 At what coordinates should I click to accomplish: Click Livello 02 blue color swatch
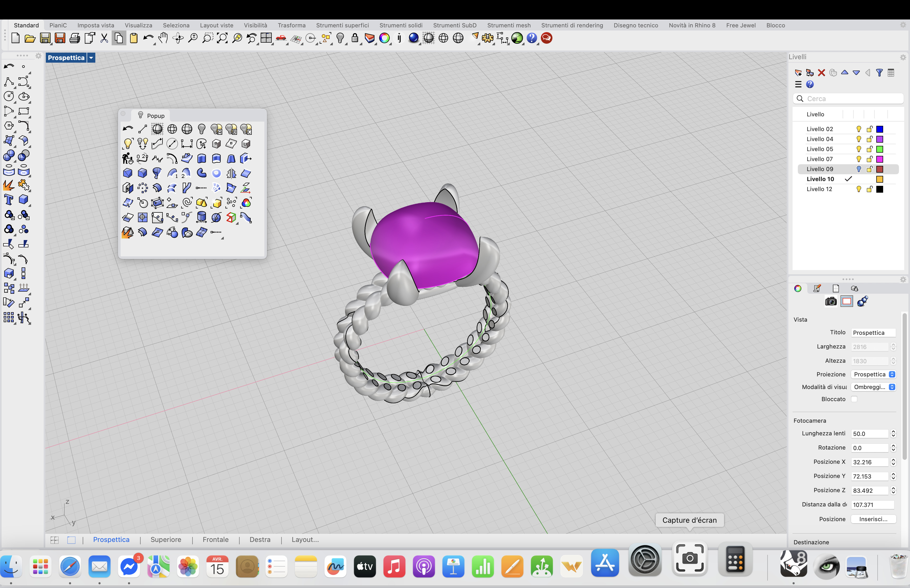click(880, 129)
